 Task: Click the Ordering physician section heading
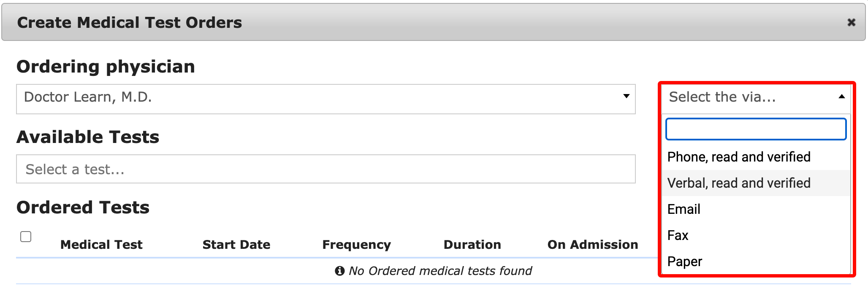tap(106, 66)
